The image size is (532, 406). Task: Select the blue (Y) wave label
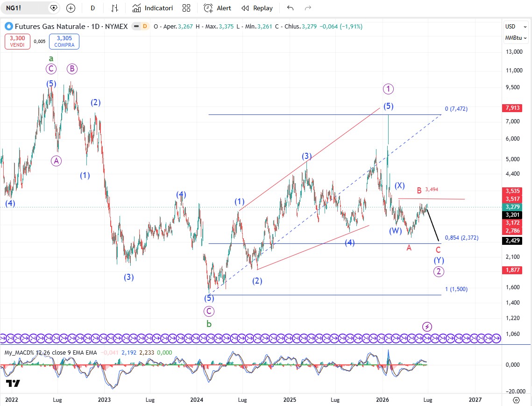click(439, 260)
